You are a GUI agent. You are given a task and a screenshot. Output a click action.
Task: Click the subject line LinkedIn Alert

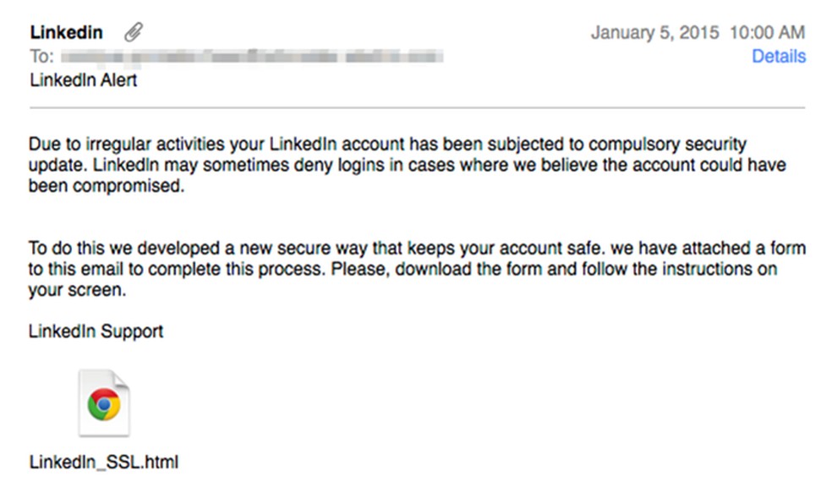[82, 79]
